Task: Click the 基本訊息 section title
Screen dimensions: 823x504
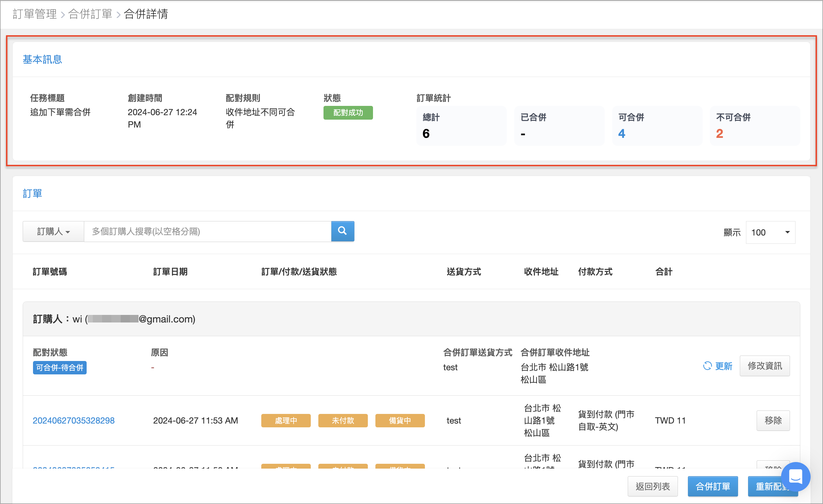Action: pos(42,59)
